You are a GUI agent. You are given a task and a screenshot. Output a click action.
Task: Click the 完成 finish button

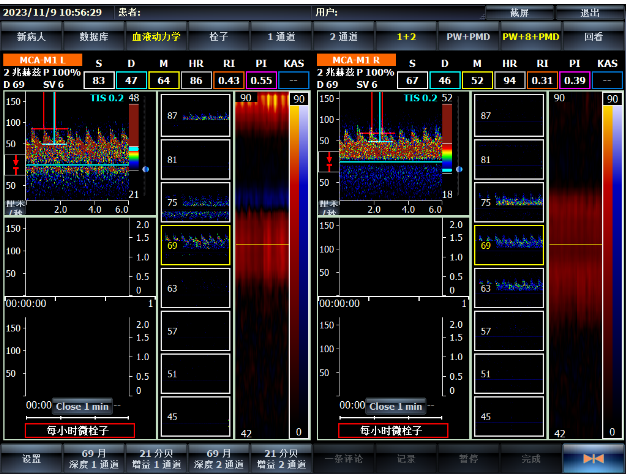pyautogui.click(x=531, y=458)
